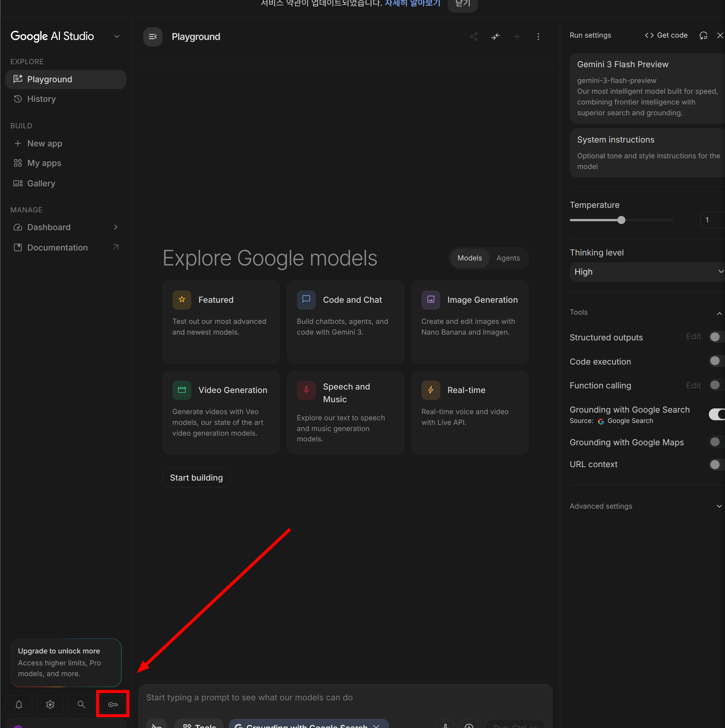Click the prompt text input area

pos(345,698)
